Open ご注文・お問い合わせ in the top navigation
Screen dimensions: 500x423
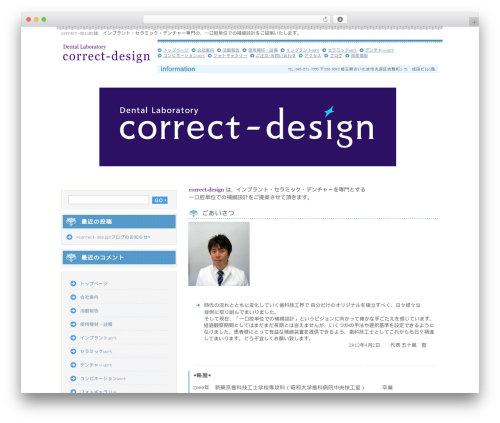click(276, 56)
